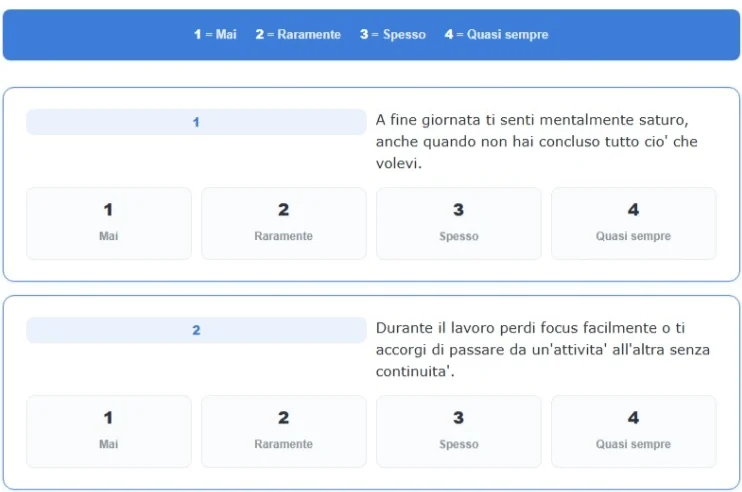Viewport: 742px width, 492px height.
Task: Select answer 3 Spesso for question 1
Action: 459,223
